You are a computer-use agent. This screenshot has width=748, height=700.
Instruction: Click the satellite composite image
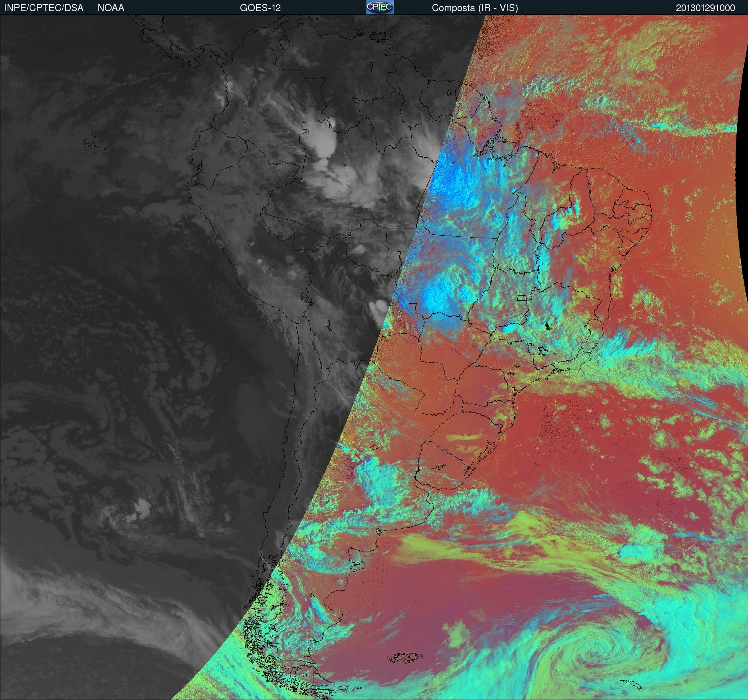374,357
